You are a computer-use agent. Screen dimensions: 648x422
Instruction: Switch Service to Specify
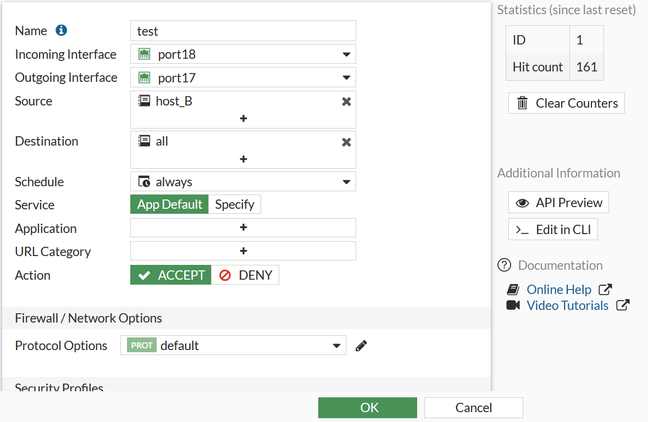[235, 204]
